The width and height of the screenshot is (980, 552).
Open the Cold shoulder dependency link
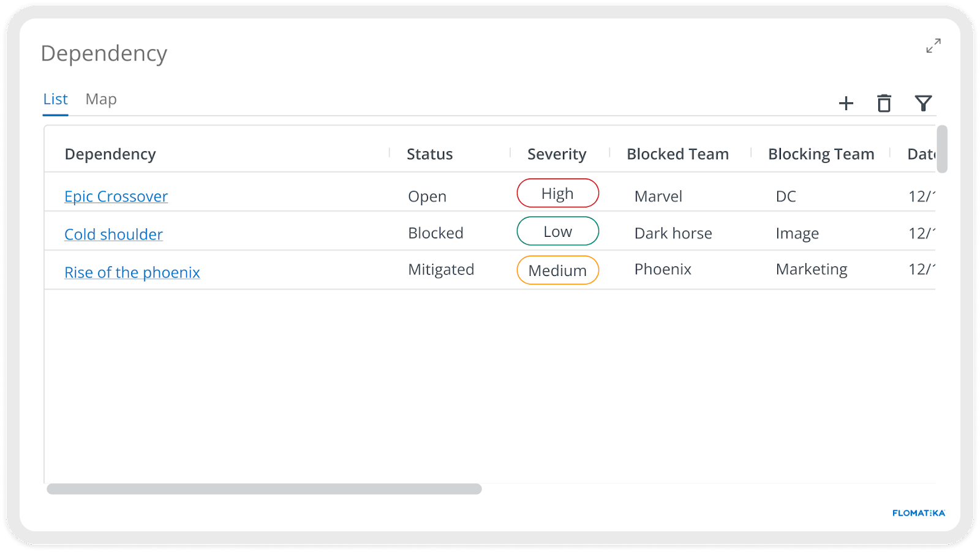[x=113, y=234]
